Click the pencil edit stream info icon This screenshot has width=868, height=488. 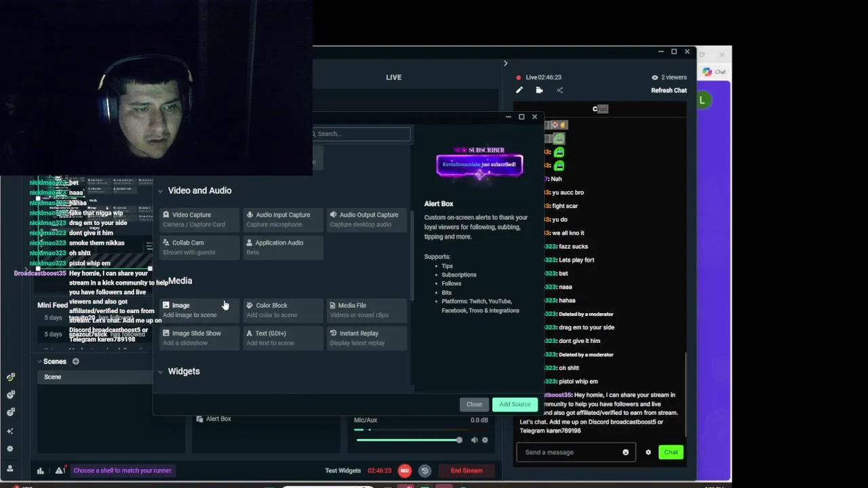coord(519,90)
